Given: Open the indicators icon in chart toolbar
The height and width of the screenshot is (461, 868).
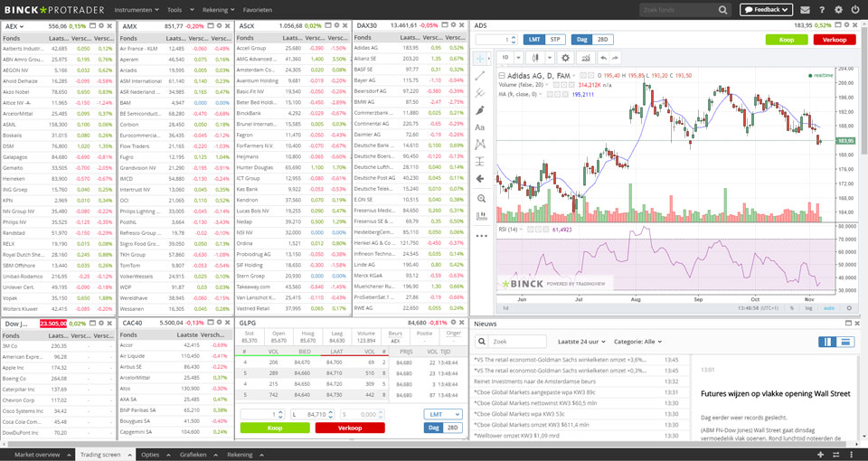Looking at the screenshot, I should [x=586, y=58].
